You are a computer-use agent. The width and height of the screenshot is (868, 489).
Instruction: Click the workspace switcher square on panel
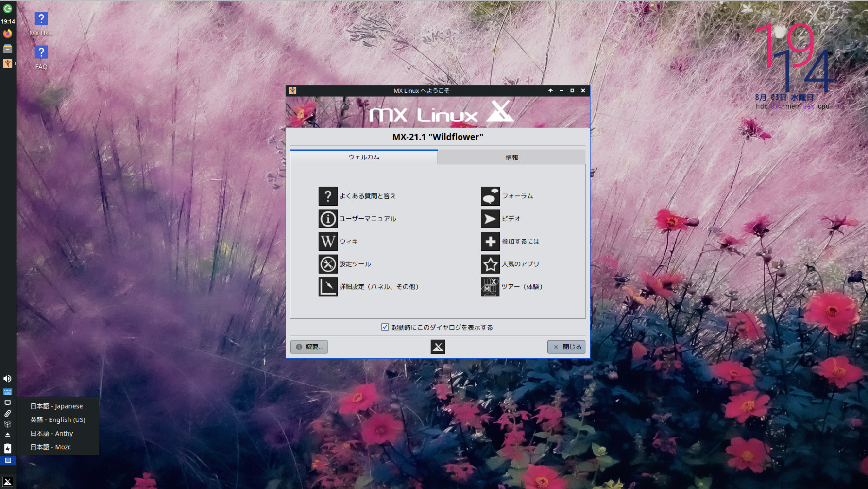(x=8, y=460)
